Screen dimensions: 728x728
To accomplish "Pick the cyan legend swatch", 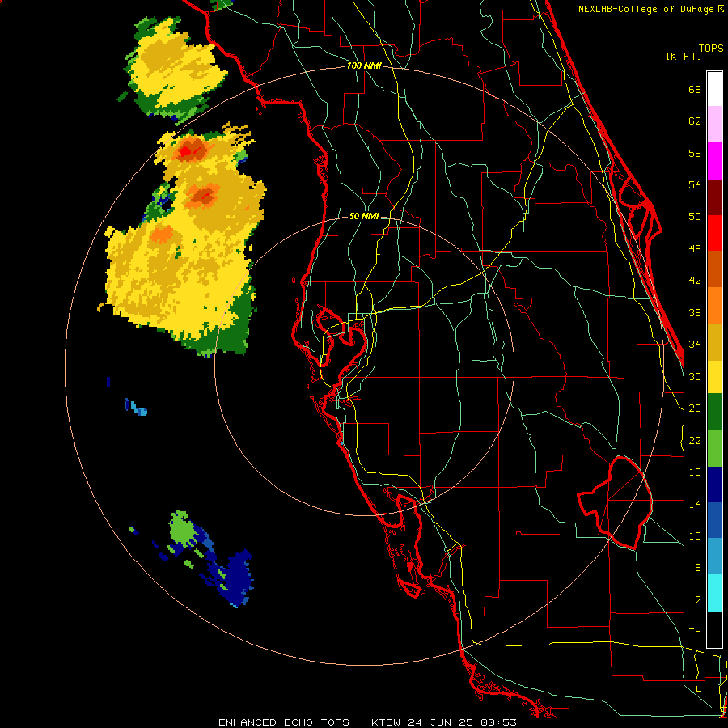I will pos(714,593).
